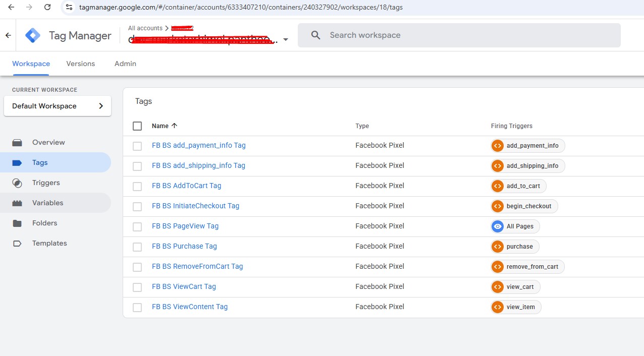Click the browser address bar URL

[241, 7]
